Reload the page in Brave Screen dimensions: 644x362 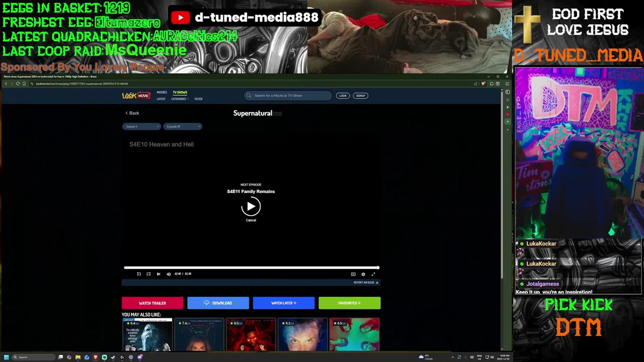coord(18,83)
